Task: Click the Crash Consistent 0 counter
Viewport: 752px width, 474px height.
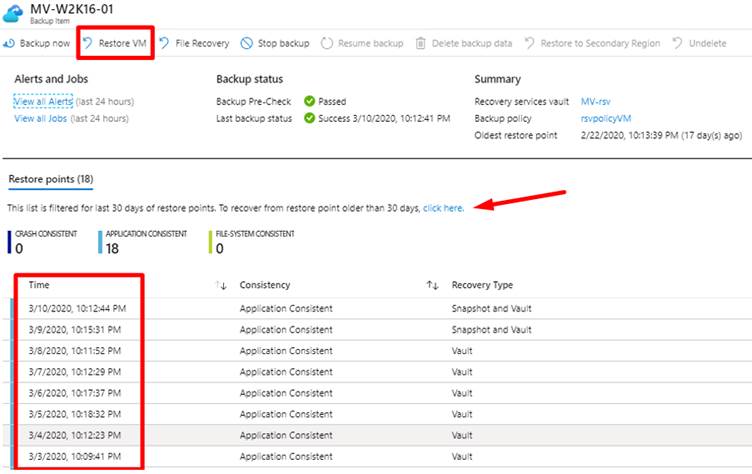Action: point(42,242)
